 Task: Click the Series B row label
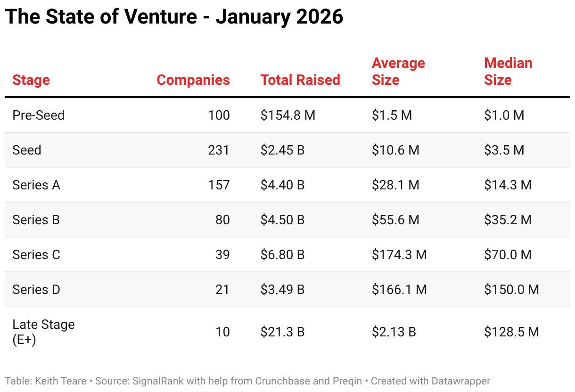pyautogui.click(x=36, y=220)
